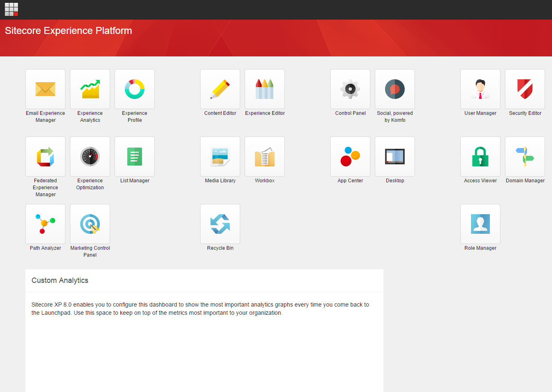Launch the Experience Editor
Screen dimensions: 552x392
[x=265, y=89]
